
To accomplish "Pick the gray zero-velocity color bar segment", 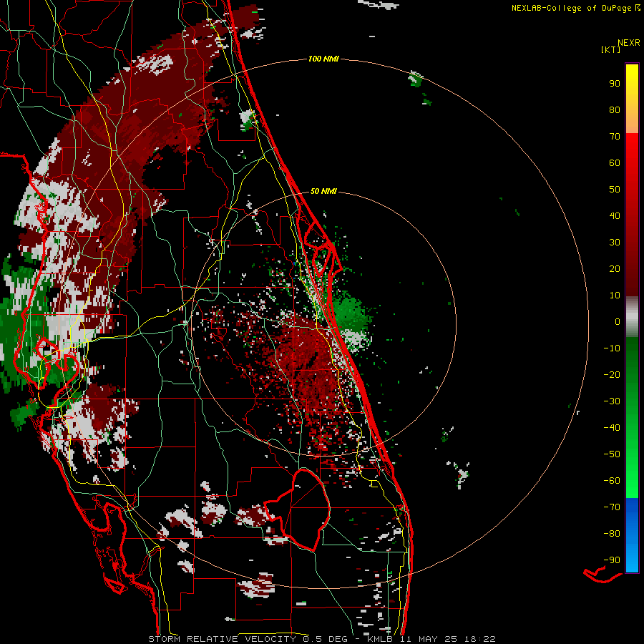I will [x=632, y=317].
